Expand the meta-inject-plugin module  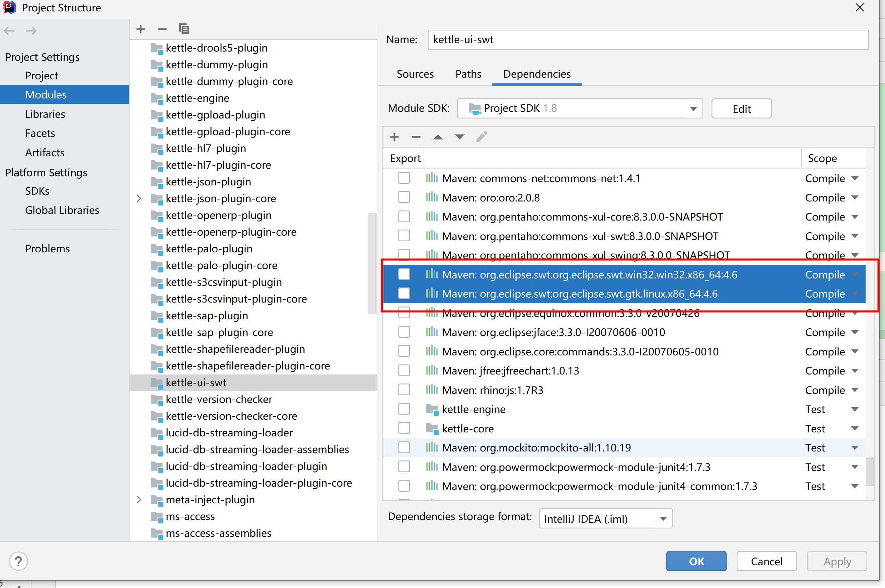139,500
